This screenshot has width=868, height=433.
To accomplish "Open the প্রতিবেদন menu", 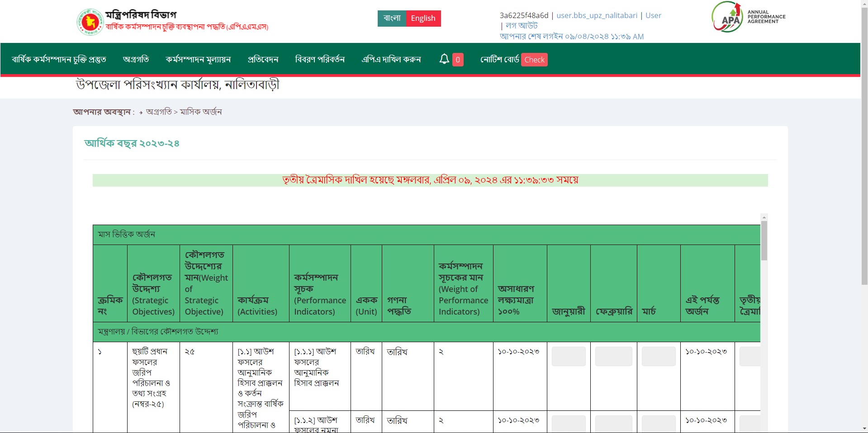I will pyautogui.click(x=263, y=60).
